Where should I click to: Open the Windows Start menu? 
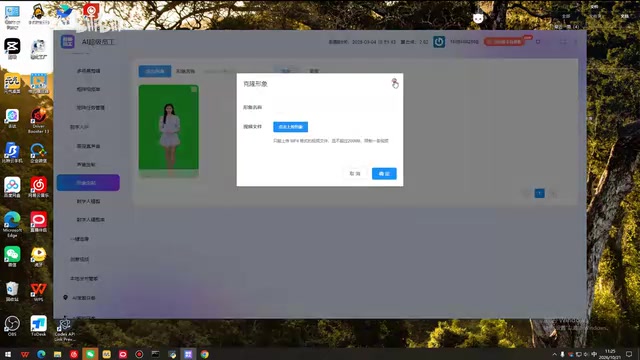click(x=8, y=354)
